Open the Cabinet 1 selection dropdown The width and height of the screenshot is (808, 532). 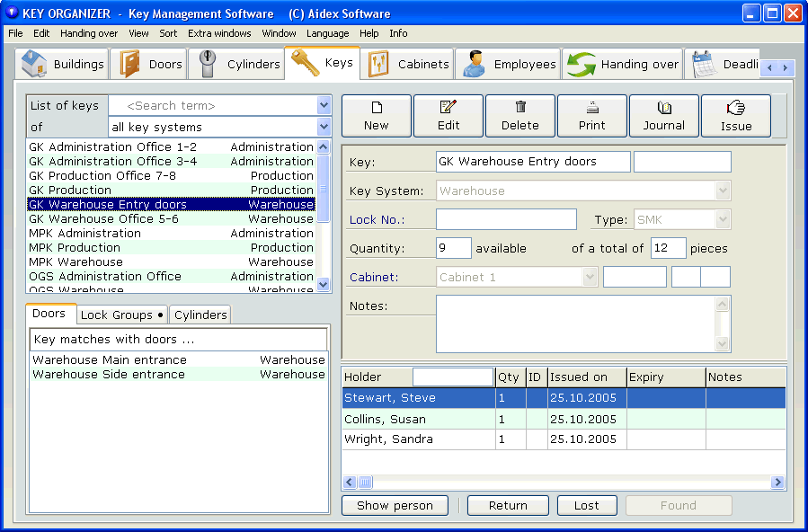pos(588,277)
